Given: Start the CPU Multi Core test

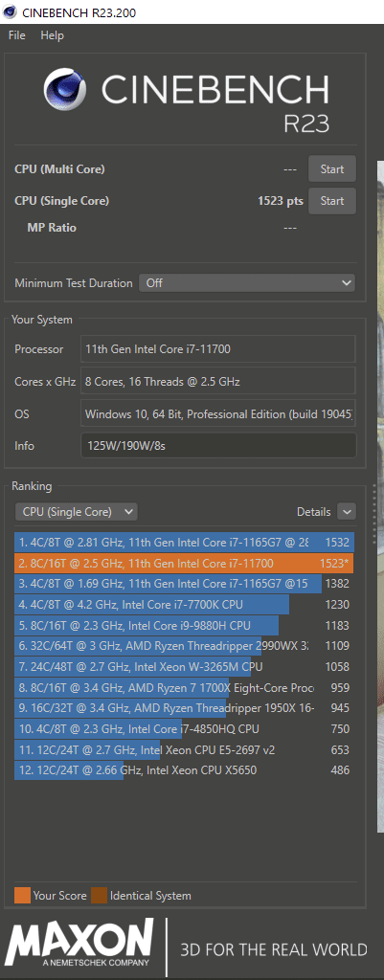Looking at the screenshot, I should pos(332,168).
